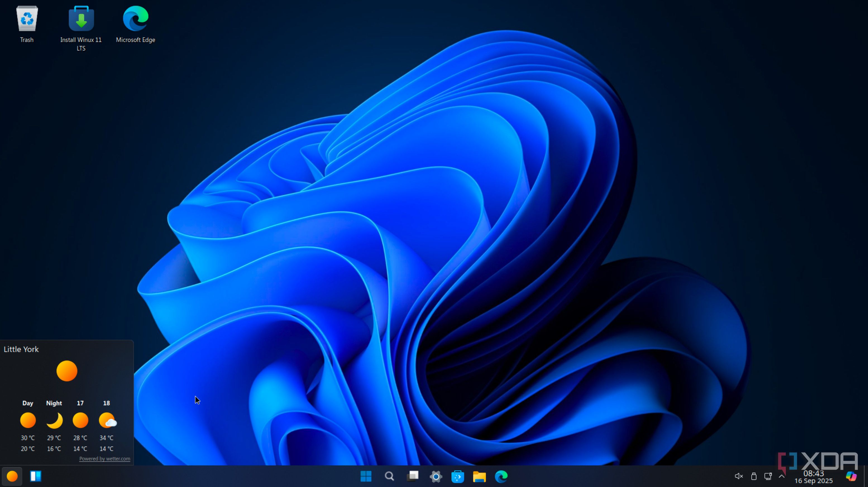Viewport: 868px width, 487px height.
Task: Select the partly cloudy icon for 18
Action: tap(107, 420)
